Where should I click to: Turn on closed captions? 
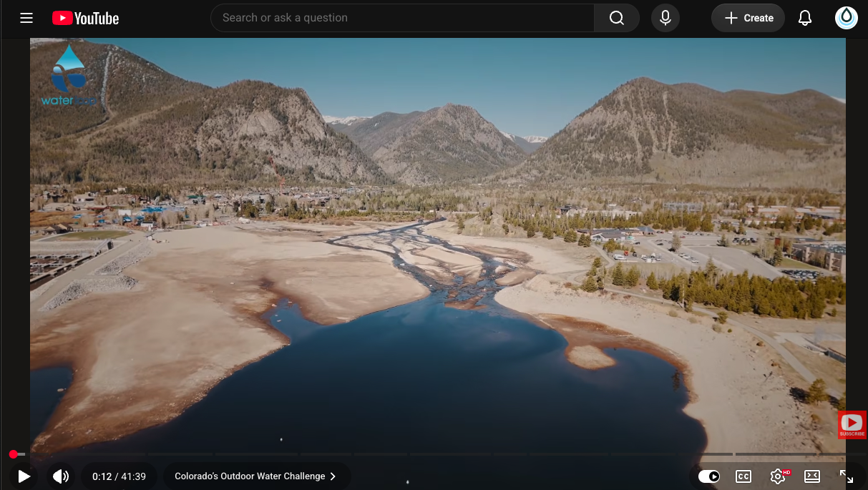tap(743, 476)
